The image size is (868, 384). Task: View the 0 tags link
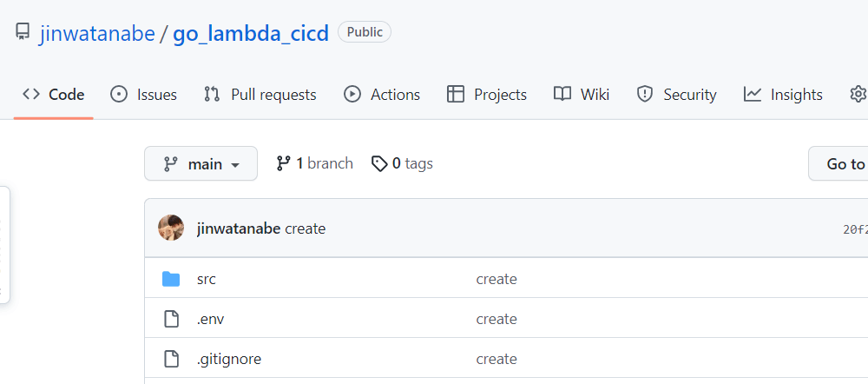point(402,163)
